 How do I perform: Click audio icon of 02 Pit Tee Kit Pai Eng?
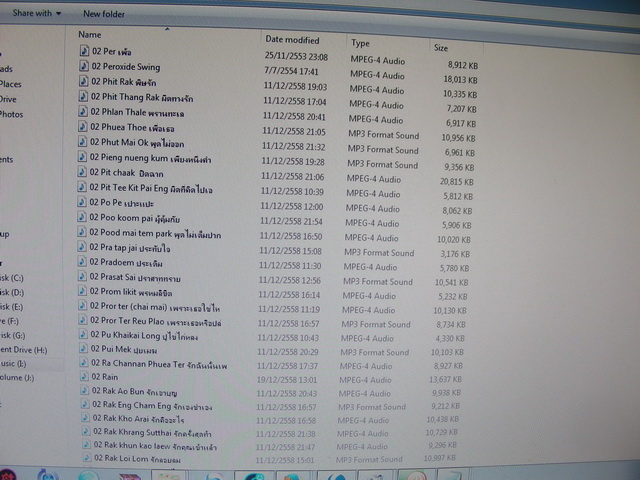[x=82, y=187]
